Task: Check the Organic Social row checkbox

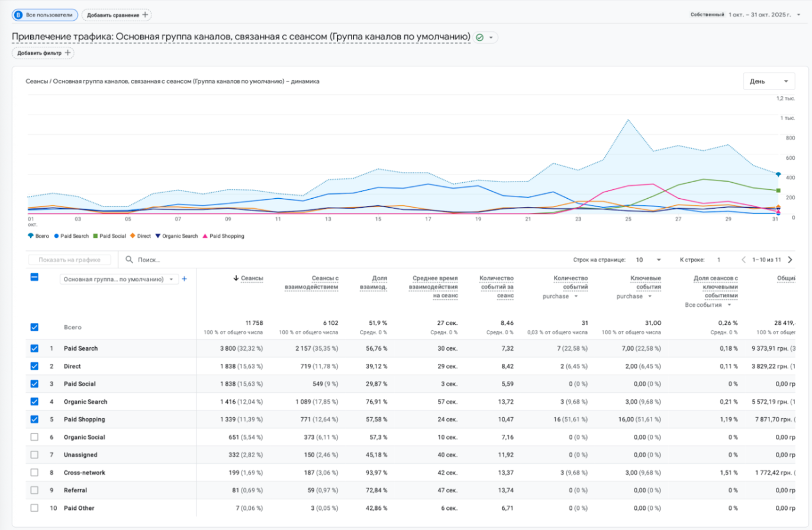Action: (34, 437)
